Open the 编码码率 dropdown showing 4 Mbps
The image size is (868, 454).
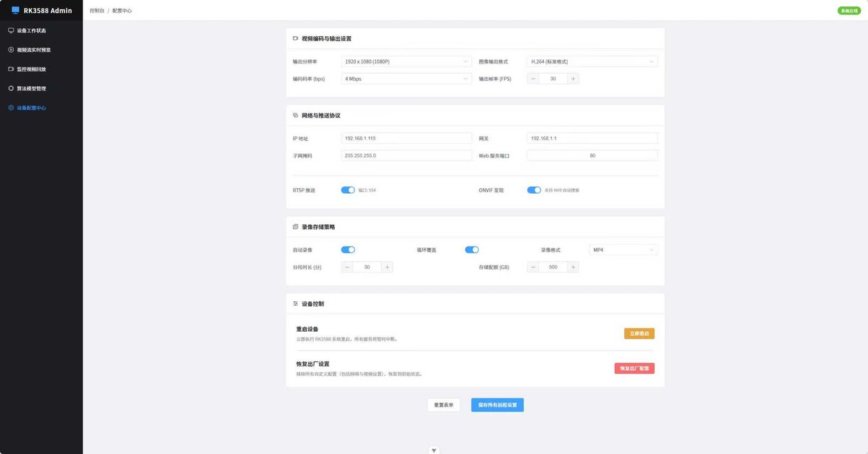(407, 79)
